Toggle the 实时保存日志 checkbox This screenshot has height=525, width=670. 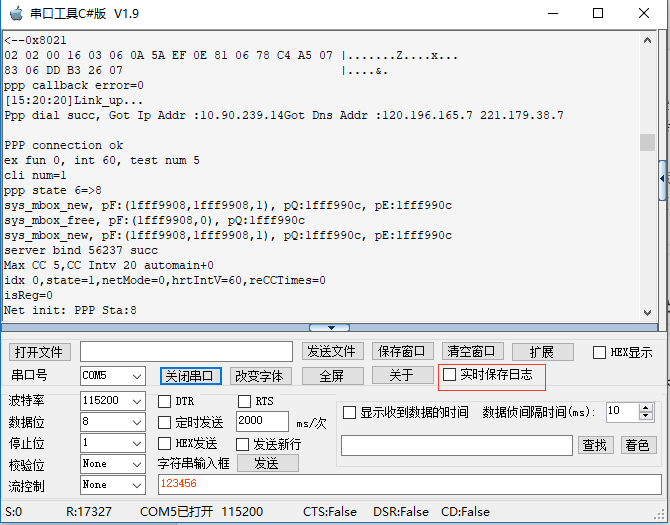tap(450, 374)
